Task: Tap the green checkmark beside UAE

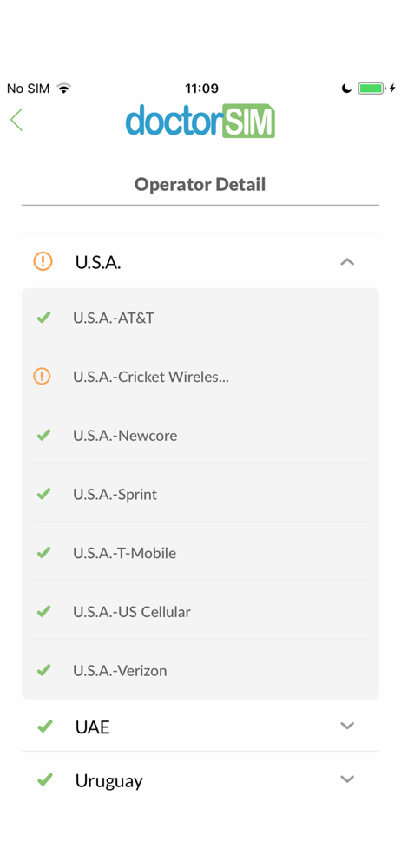Action: (44, 727)
